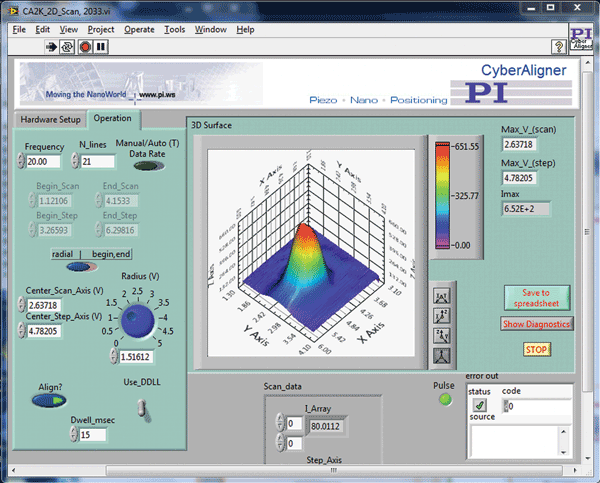The width and height of the screenshot is (600, 483).
Task: Click the PI CyberAligner VI icon
Action: coord(581,38)
